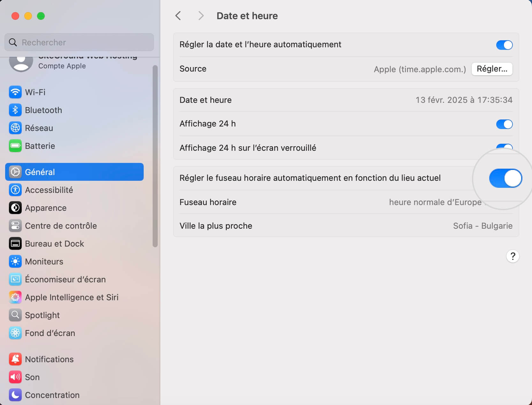The image size is (532, 405).
Task: Click the Bluetooth label in the sidebar
Action: (x=43, y=110)
